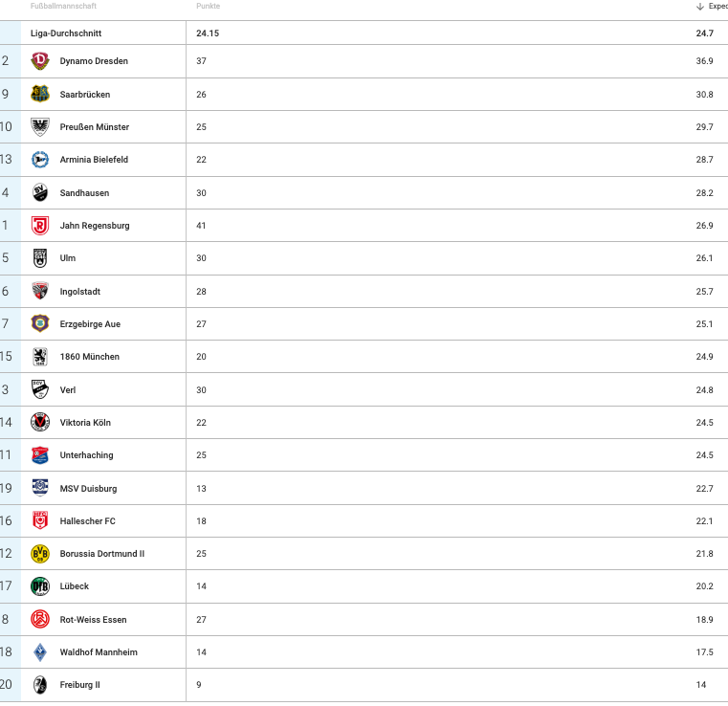The height and width of the screenshot is (706, 728).
Task: Toggle sort arrow on Expected column
Action: tap(700, 6)
